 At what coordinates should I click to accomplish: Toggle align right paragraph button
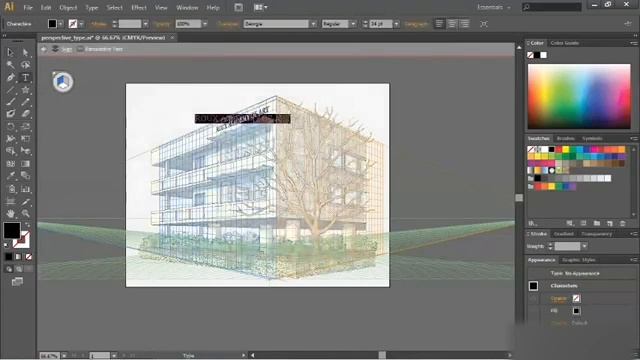(x=464, y=24)
